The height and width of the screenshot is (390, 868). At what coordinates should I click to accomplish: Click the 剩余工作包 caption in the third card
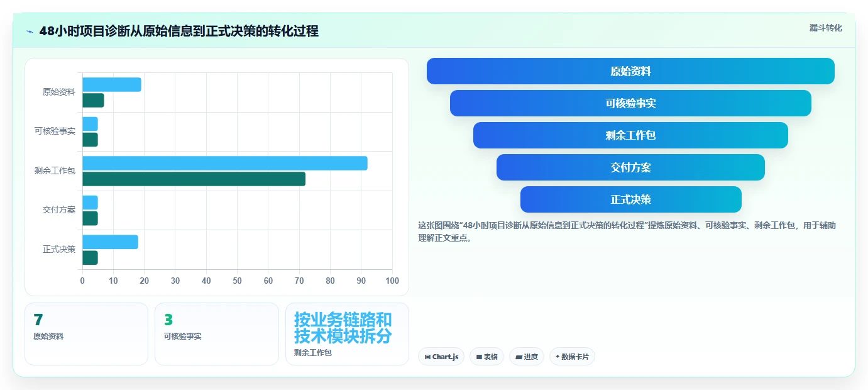pos(313,353)
